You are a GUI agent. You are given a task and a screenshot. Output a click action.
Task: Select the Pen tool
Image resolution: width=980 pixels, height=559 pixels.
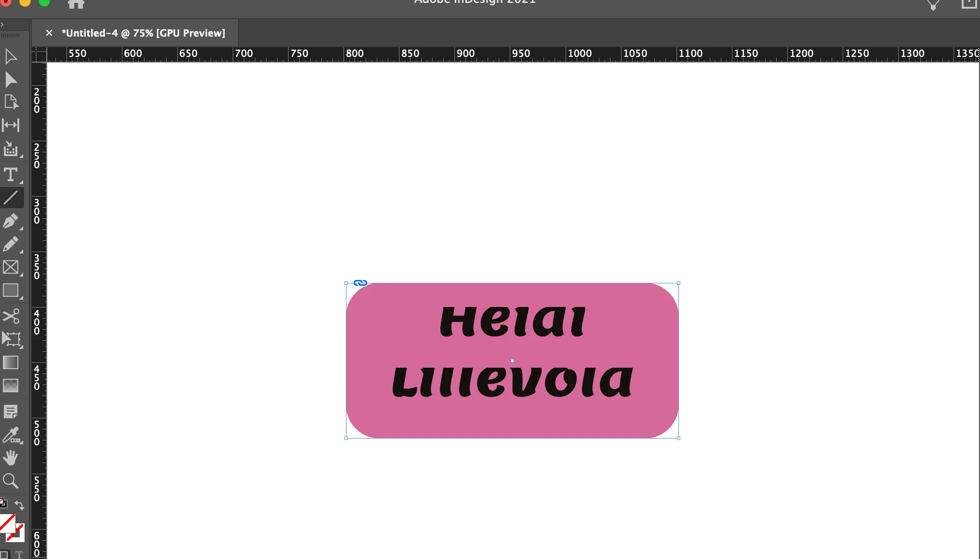point(11,221)
